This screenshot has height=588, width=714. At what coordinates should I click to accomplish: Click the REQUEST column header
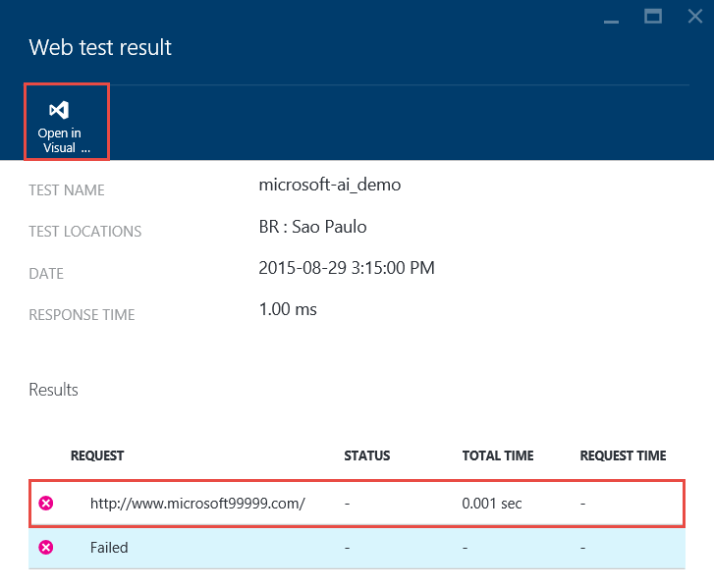click(x=97, y=455)
